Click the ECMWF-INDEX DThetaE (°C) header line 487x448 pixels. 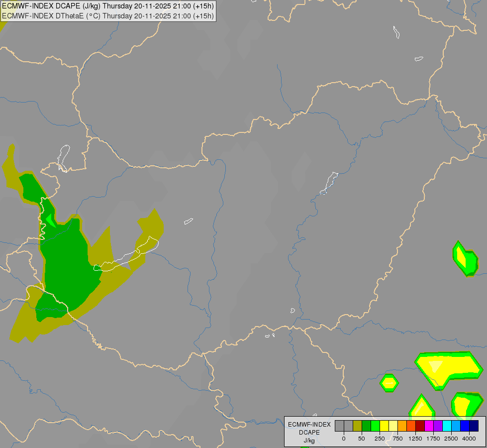108,16
